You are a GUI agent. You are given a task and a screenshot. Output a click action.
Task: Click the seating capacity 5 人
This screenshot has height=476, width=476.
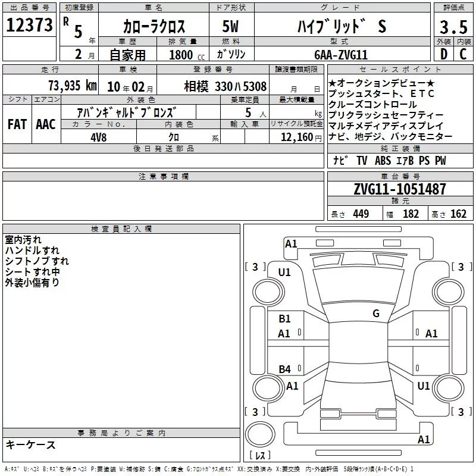tap(255, 113)
